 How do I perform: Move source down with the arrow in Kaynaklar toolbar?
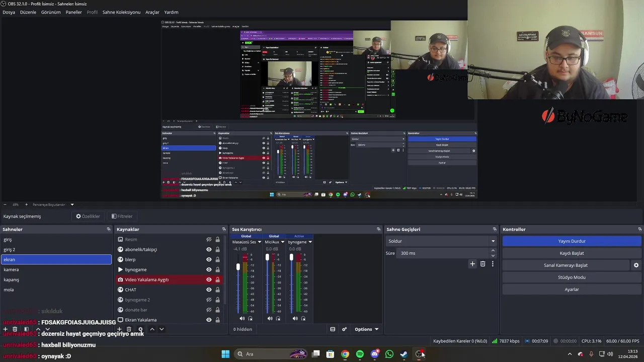point(162,329)
